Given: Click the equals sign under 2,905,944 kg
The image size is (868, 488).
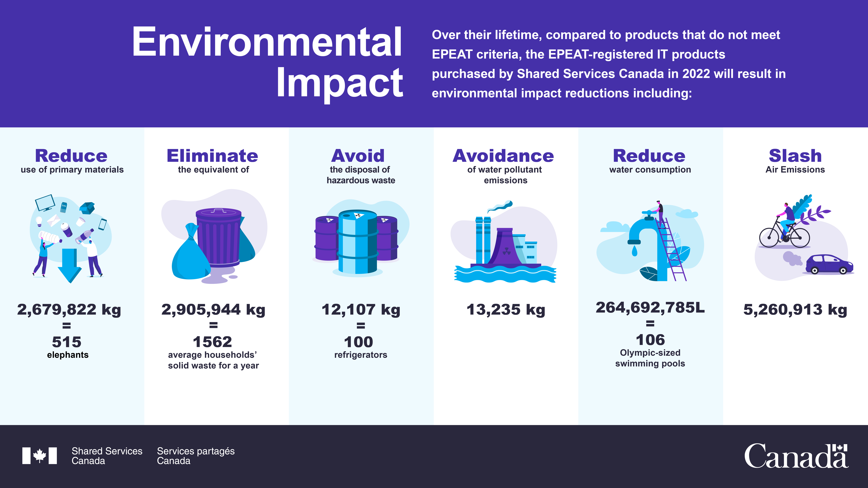Looking at the screenshot, I should 213,325.
